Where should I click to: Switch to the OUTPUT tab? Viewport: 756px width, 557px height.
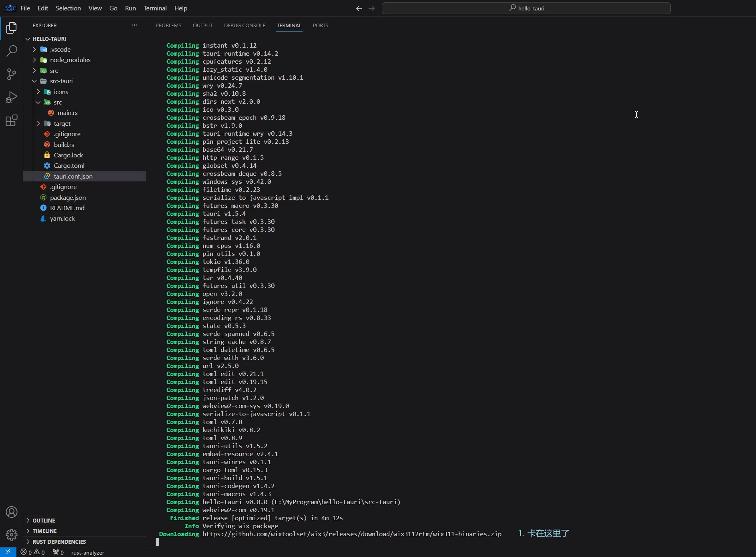[x=203, y=25]
